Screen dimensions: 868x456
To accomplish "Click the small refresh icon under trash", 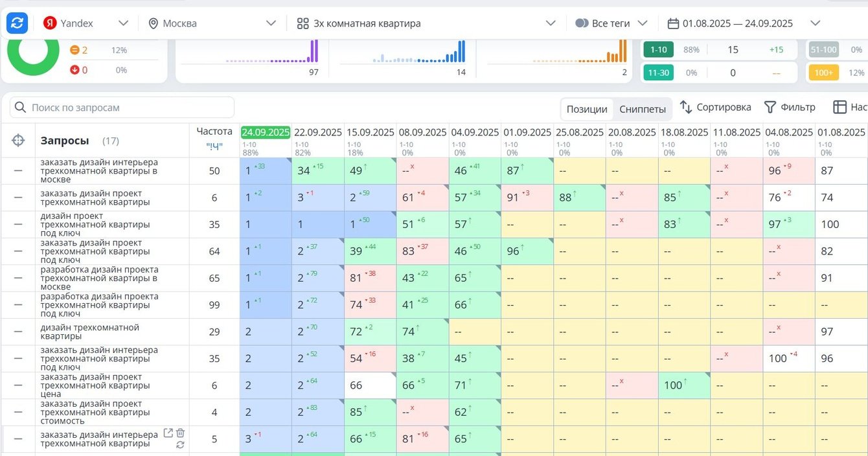I will [x=180, y=444].
